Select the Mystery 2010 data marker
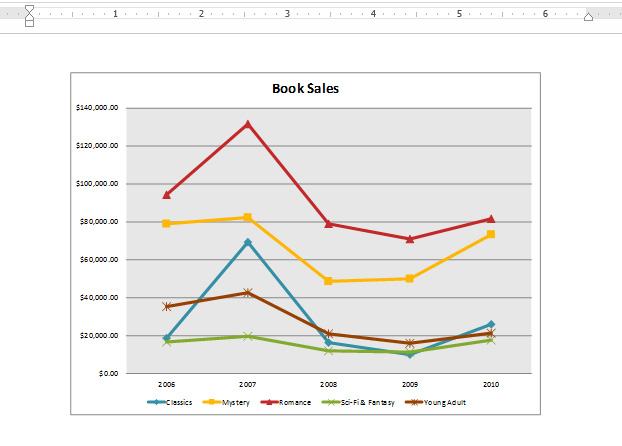Screen dimensions: 622x446 (x=490, y=234)
